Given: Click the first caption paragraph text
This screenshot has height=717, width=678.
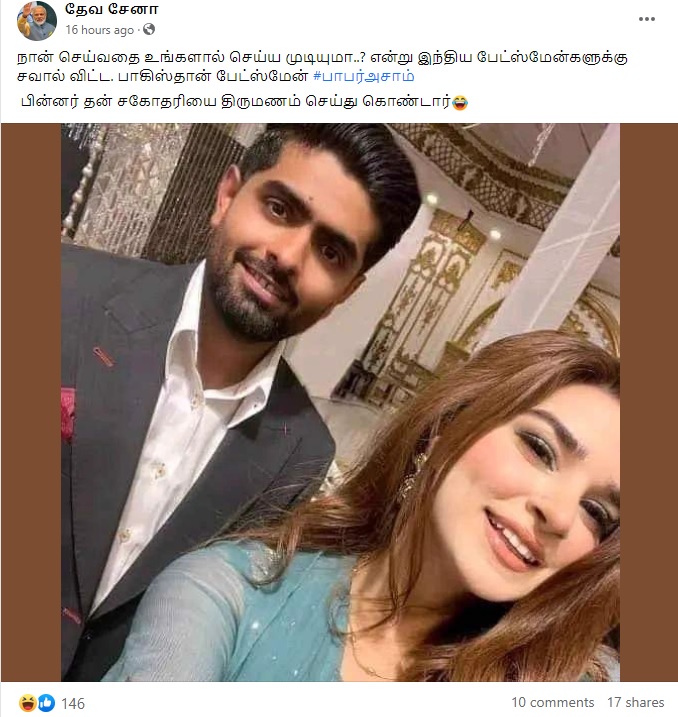Looking at the screenshot, I should (322, 67).
